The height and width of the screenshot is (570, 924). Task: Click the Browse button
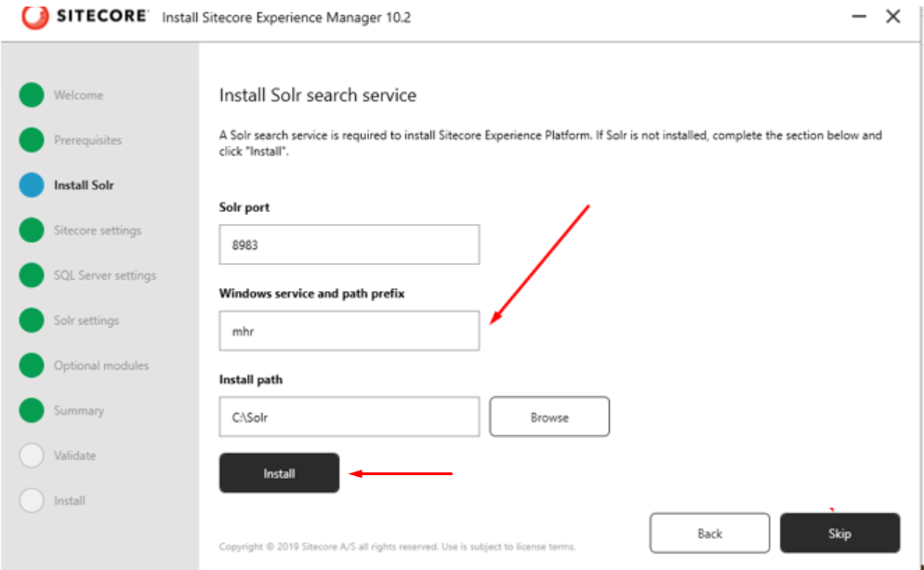click(x=549, y=417)
